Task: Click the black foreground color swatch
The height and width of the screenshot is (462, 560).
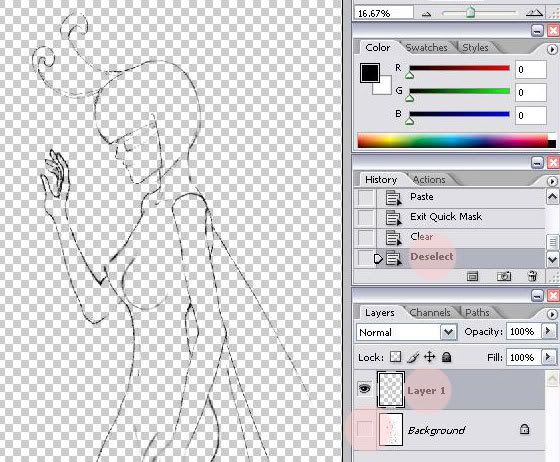Action: pos(370,73)
